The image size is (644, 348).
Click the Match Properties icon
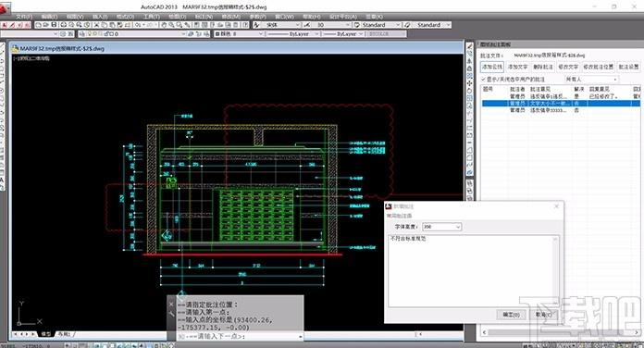(x=120, y=25)
